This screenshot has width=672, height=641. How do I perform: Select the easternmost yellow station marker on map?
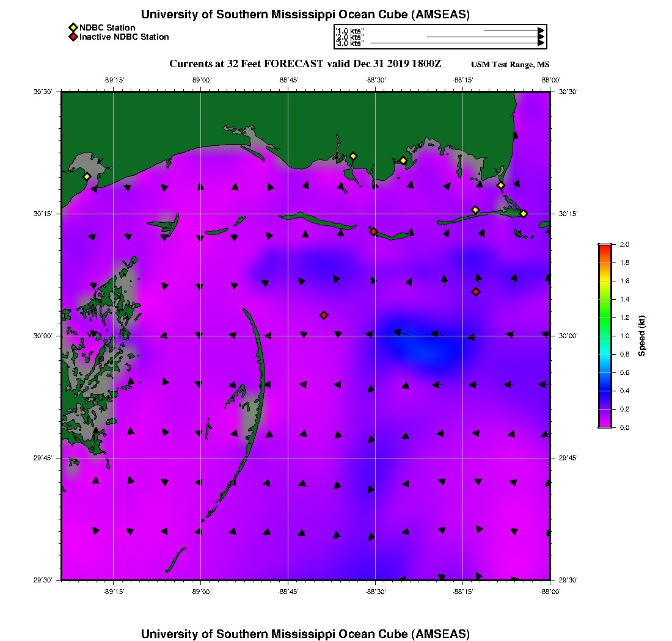[524, 213]
